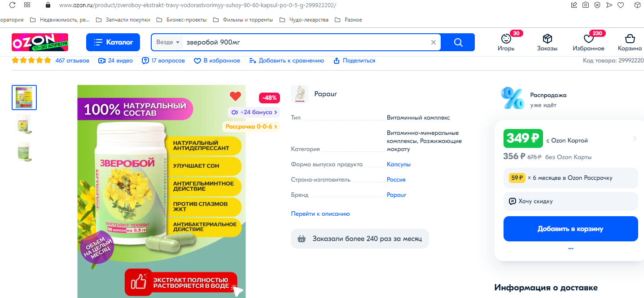
Task: Open the Каталог menu button
Action: point(113,42)
